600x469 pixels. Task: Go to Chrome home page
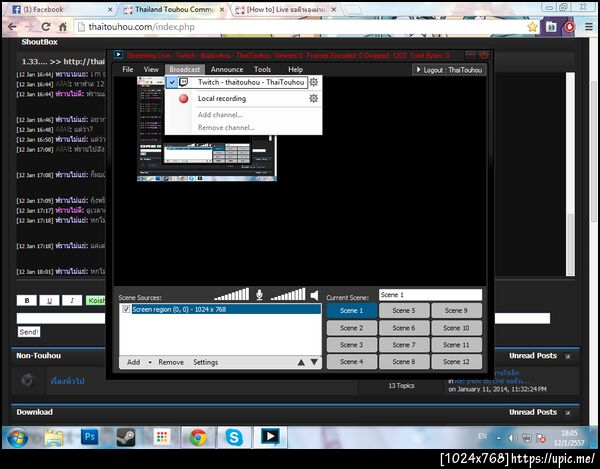(x=63, y=27)
